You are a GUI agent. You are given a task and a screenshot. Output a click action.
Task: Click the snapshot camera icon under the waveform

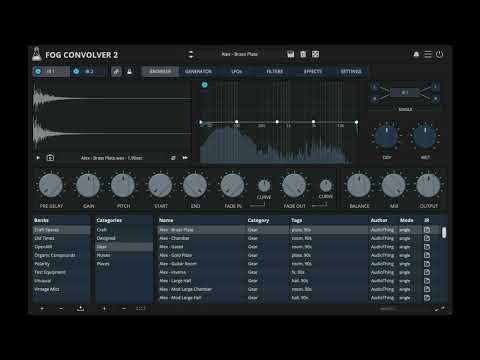pos(50,158)
